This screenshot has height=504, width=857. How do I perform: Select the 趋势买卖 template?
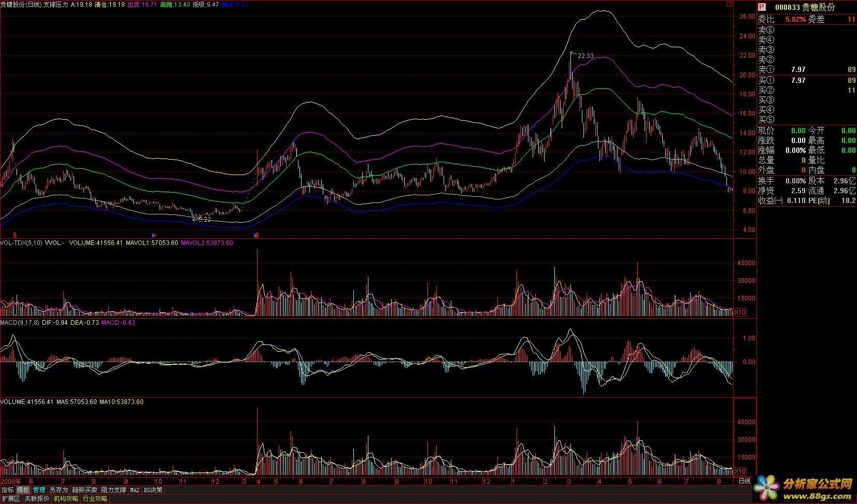(84, 489)
